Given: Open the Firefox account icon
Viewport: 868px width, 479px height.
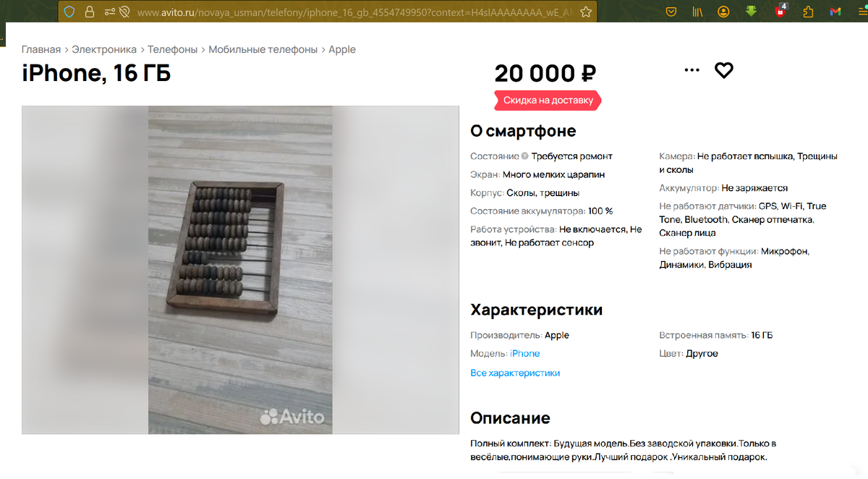Looking at the screenshot, I should coord(724,12).
